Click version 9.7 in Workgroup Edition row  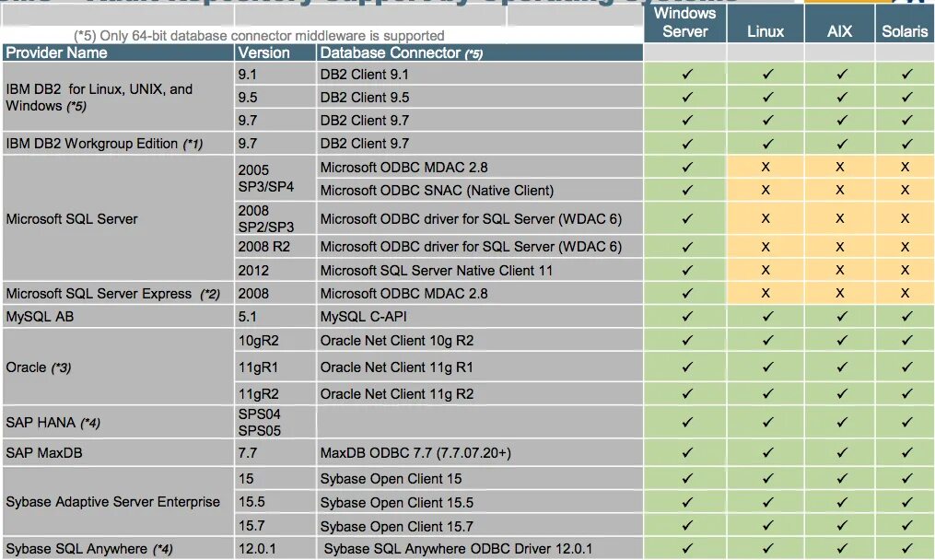click(275, 144)
